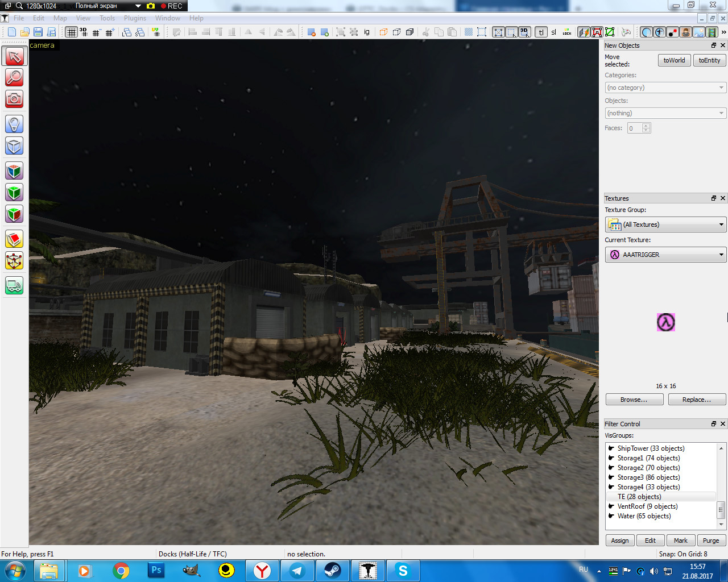Open the recorder mode dropdown arrow
728x582 pixels.
point(138,6)
